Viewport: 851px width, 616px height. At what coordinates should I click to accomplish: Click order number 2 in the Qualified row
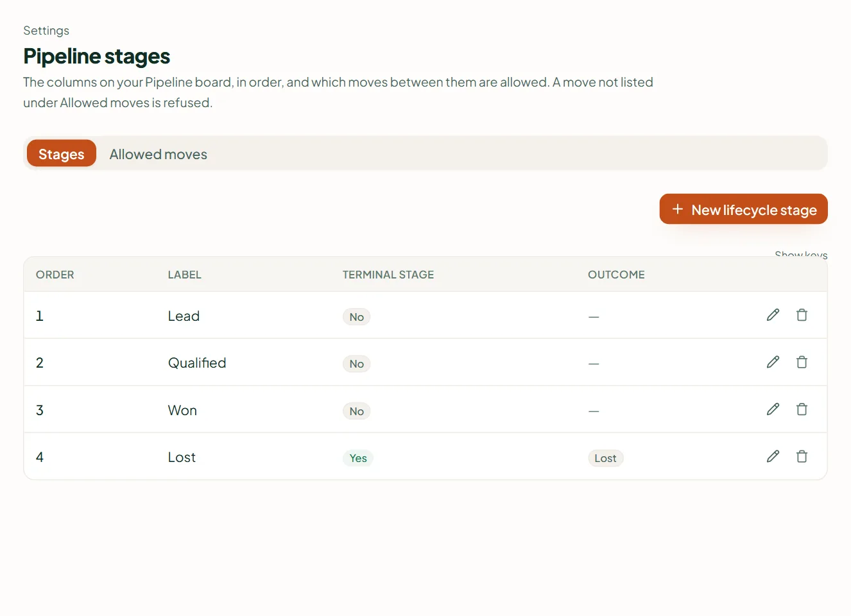point(40,363)
